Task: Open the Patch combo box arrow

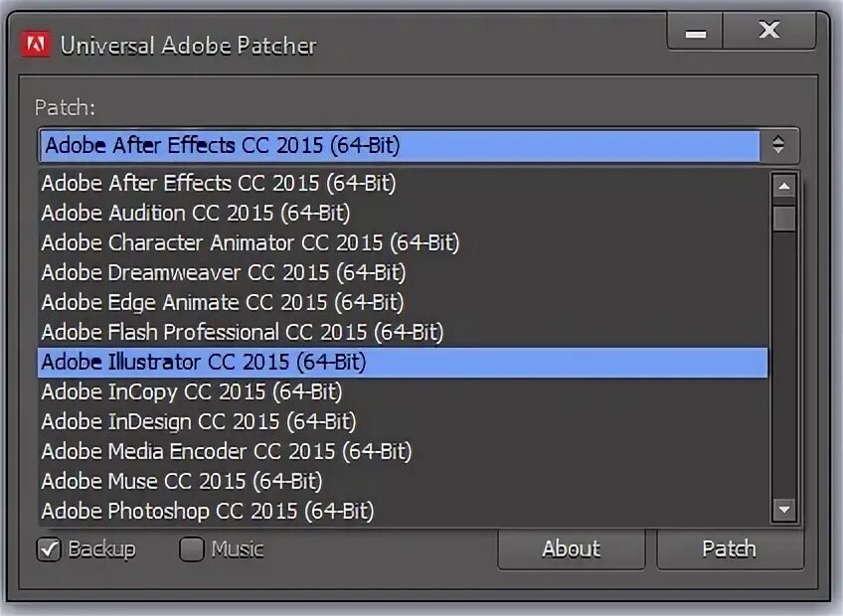Action: pyautogui.click(x=778, y=145)
